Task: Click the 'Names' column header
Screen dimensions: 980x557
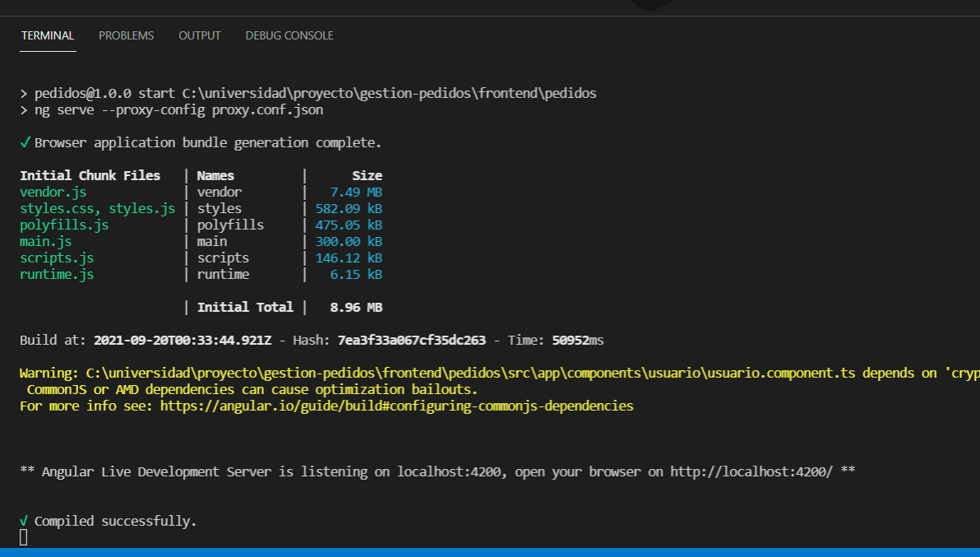Action: coord(215,176)
